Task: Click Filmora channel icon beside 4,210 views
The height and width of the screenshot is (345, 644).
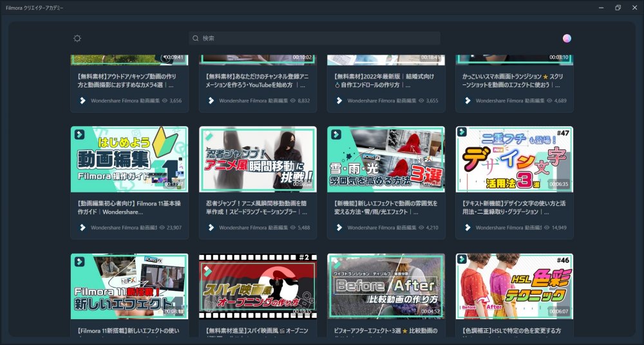Action: click(339, 227)
